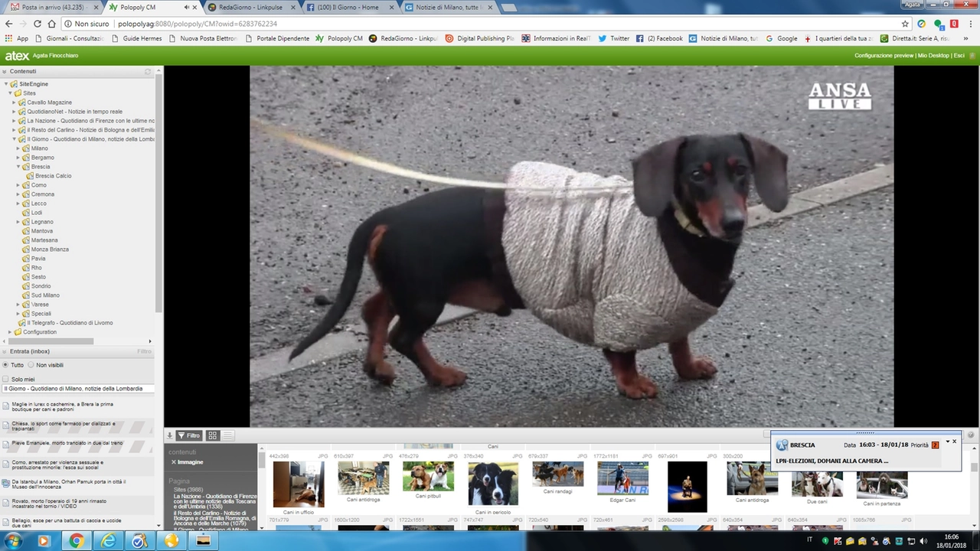Image resolution: width=980 pixels, height=551 pixels.
Task: Switch to Il Giorno - Home tab
Action: [x=348, y=7]
